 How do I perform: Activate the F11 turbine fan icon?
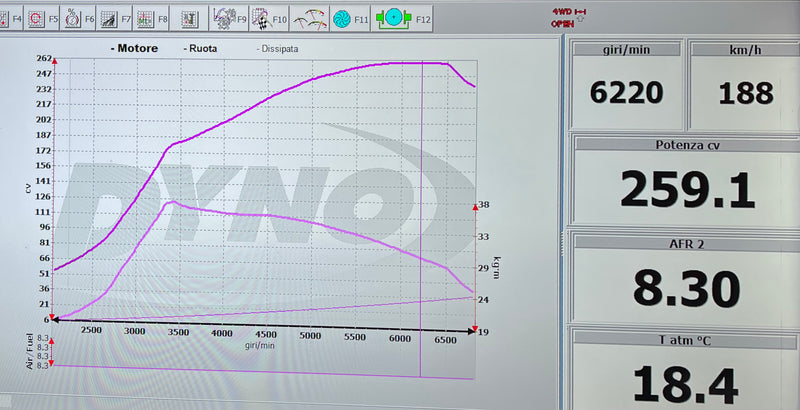342,18
